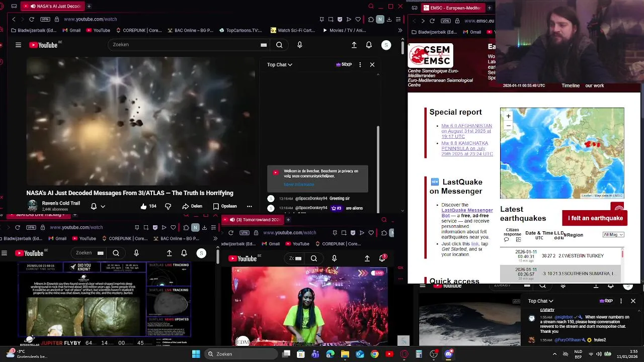Open chat options three-dot menu beside 50XP
Screen dimensions: 644x362
[360, 64]
